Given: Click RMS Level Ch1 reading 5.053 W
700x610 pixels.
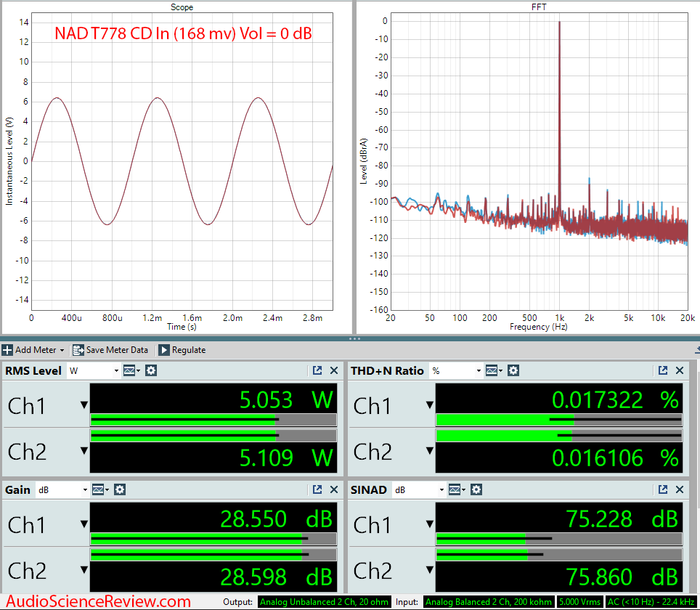Looking at the screenshot, I should pos(213,399).
